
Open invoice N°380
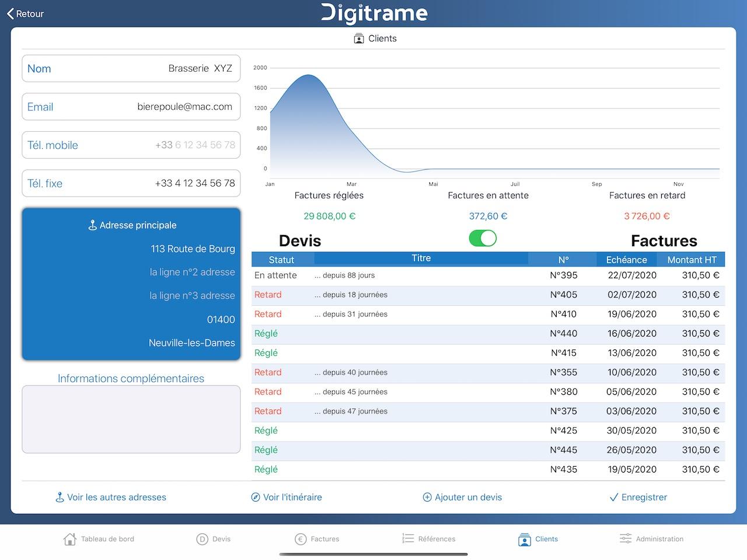pyautogui.click(x=488, y=392)
